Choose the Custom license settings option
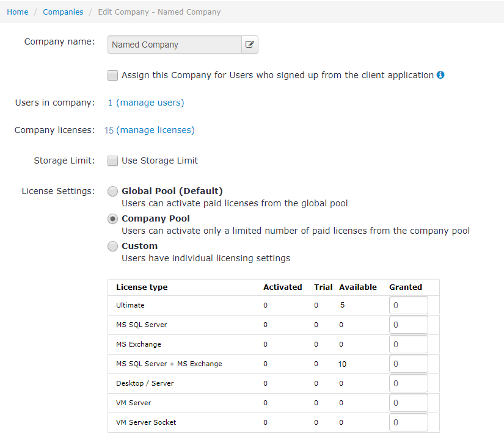This screenshot has width=504, height=440. pyautogui.click(x=112, y=247)
